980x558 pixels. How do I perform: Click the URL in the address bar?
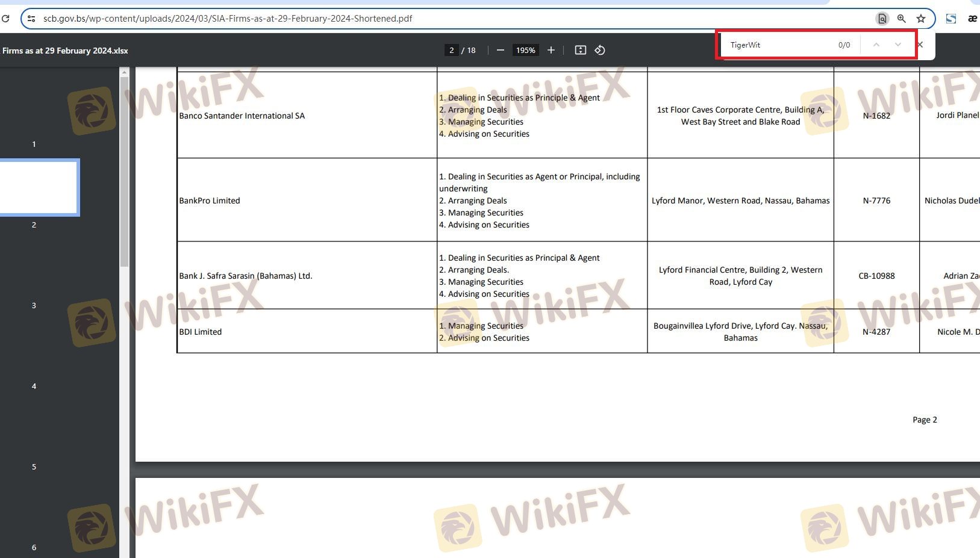[x=228, y=19]
